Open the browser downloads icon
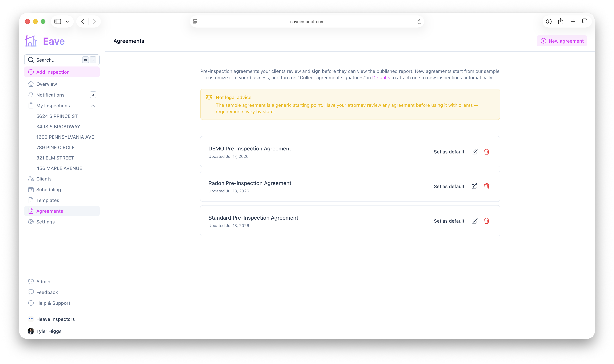 pos(549,22)
